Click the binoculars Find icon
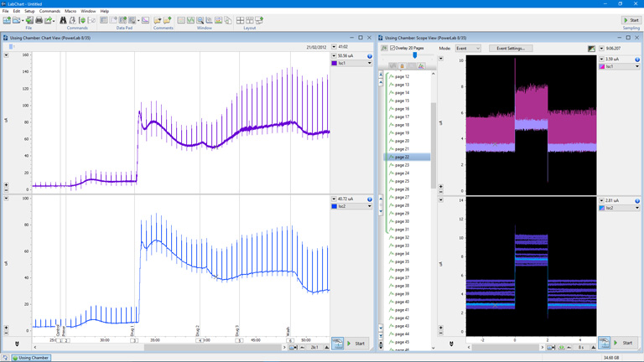644x362 pixels. pos(63,20)
